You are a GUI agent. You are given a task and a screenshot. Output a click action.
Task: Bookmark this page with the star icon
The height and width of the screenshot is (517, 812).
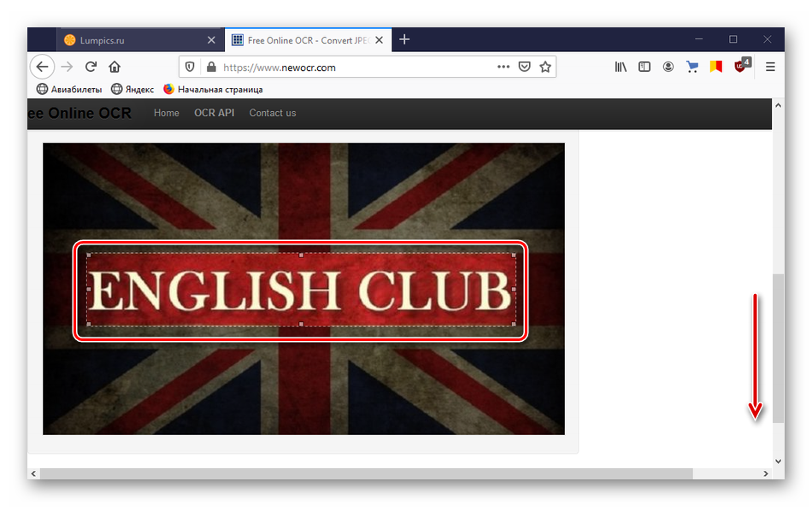545,67
